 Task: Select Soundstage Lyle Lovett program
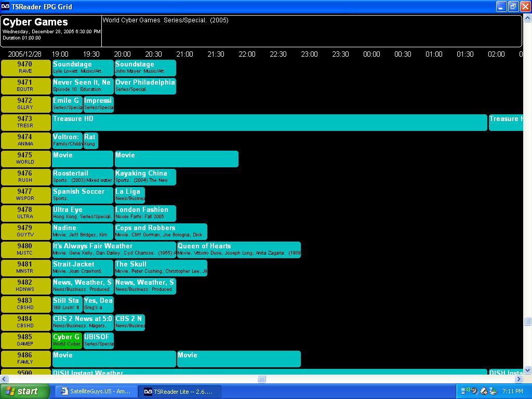[83, 68]
